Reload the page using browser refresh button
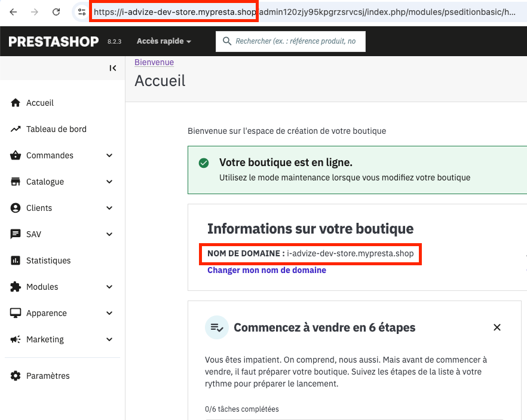Screen dimensions: 527x420 [56, 12]
